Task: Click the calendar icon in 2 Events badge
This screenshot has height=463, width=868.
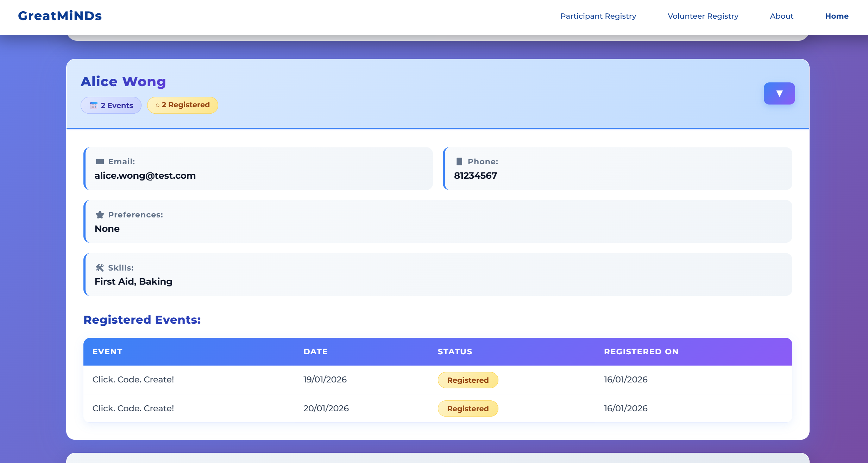Action: [94, 106]
